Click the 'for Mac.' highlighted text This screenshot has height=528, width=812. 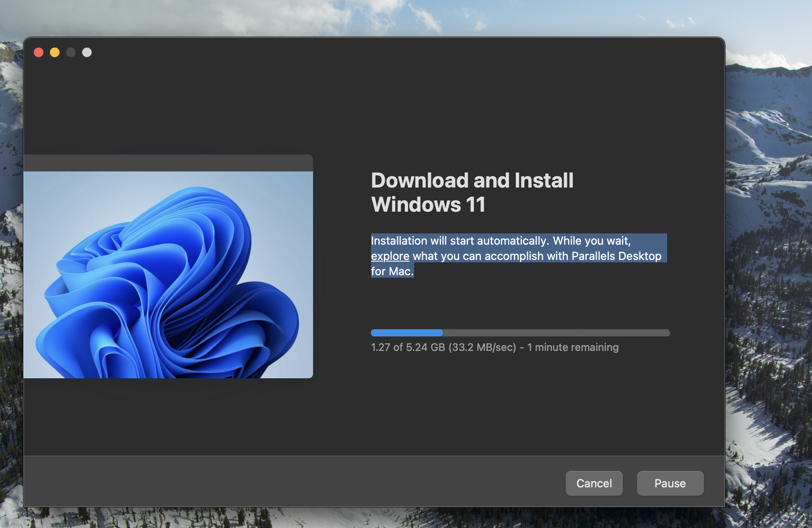point(392,271)
